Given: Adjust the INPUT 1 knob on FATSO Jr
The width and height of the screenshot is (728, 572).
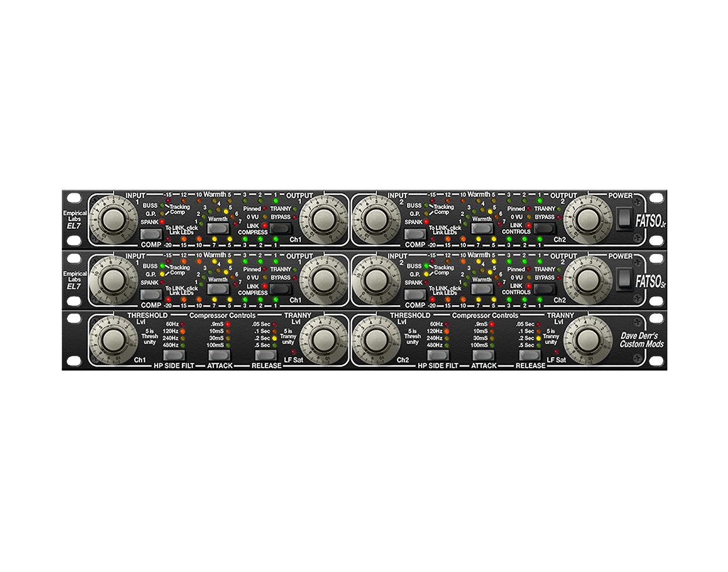Looking at the screenshot, I should coord(113,219).
